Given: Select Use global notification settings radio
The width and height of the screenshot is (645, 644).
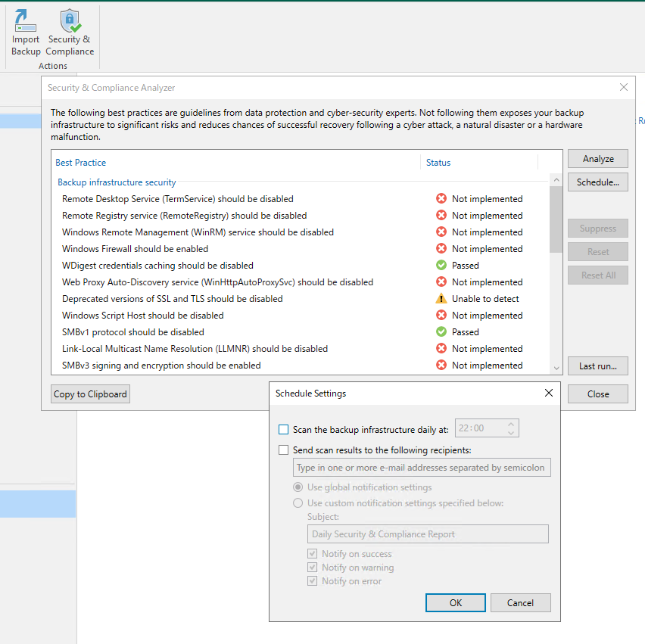Looking at the screenshot, I should [x=298, y=487].
